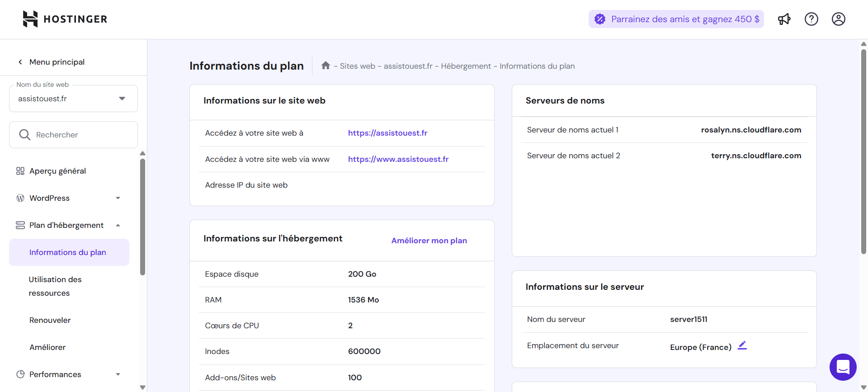Click the back arrow beside Menu principal

click(x=20, y=62)
